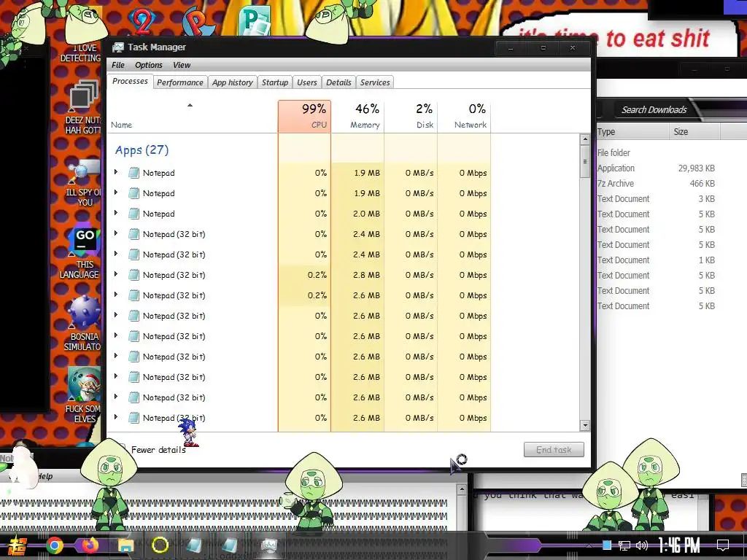This screenshot has height=560, width=747.
Task: Click scroll up arrow in Notepad window
Action: [x=461, y=489]
